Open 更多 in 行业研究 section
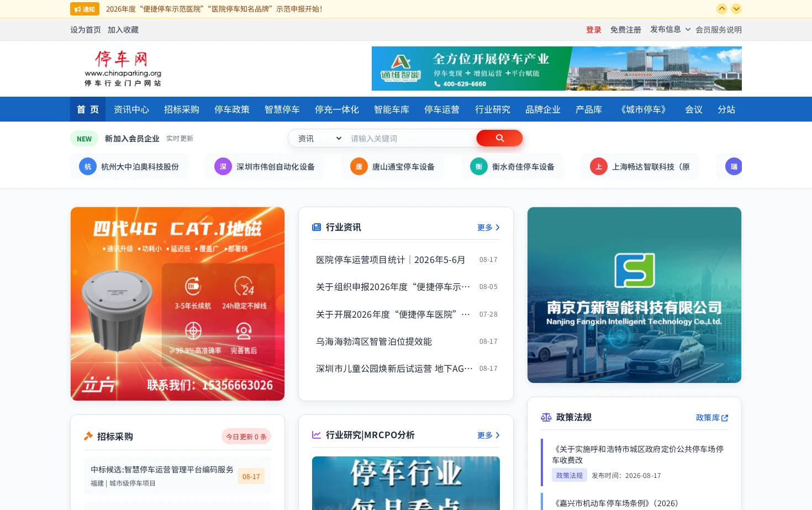Screen dimensions: 812x510 point(488,435)
